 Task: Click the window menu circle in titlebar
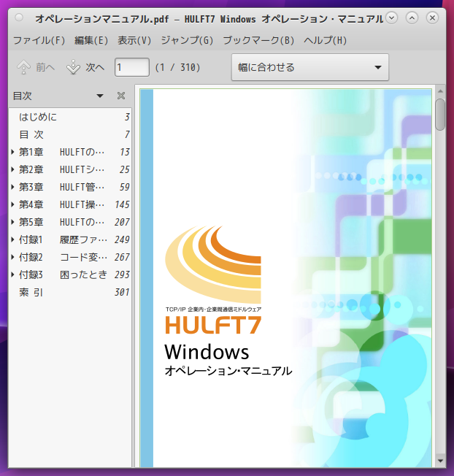(19, 18)
